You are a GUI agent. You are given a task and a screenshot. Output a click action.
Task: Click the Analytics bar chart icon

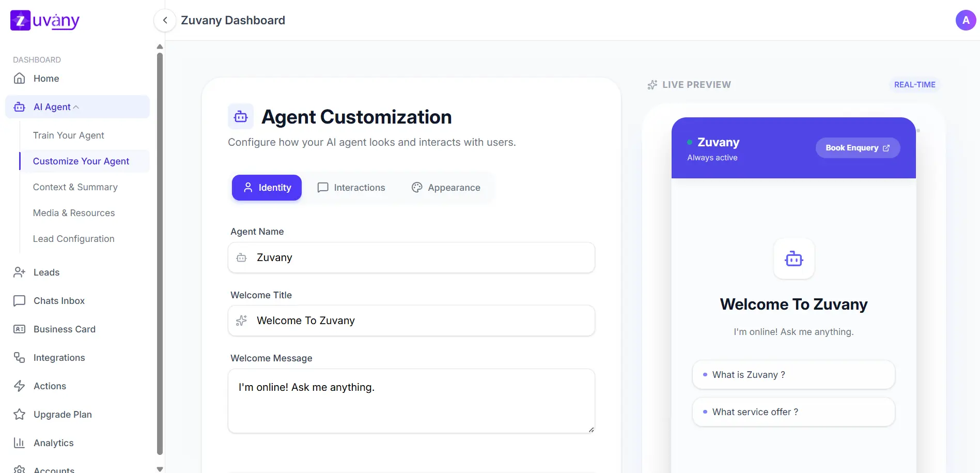(19, 443)
